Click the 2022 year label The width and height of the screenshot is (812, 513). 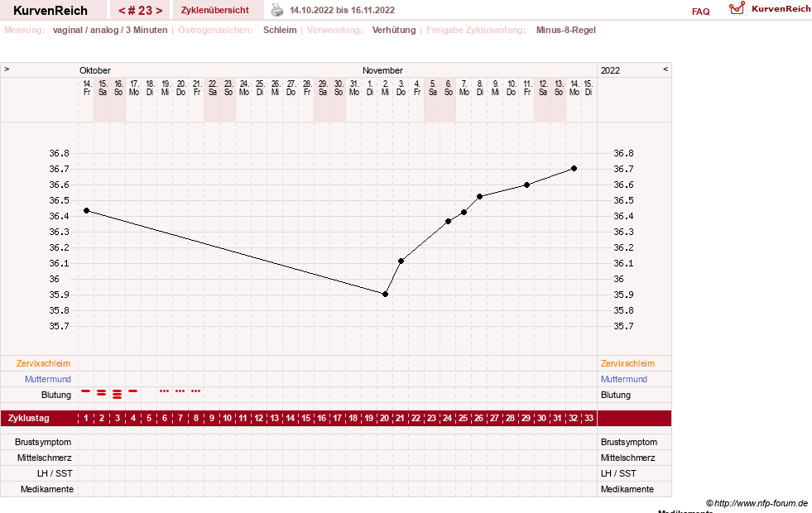point(610,70)
